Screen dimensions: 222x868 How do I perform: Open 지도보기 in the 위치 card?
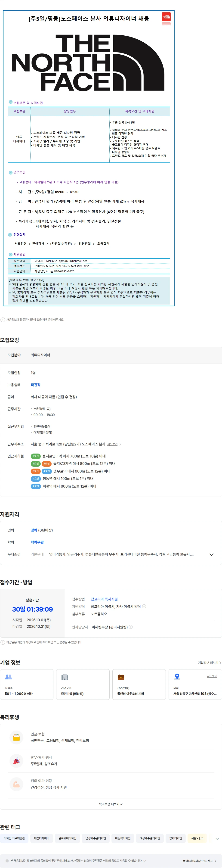[x=212, y=676]
